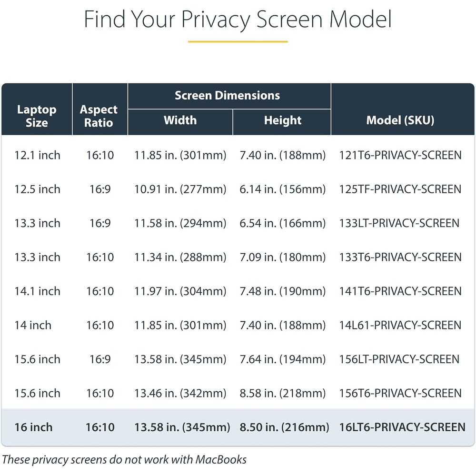Viewport: 476px width, 476px height.
Task: Click the Aspect Ratio column header
Action: point(99,116)
